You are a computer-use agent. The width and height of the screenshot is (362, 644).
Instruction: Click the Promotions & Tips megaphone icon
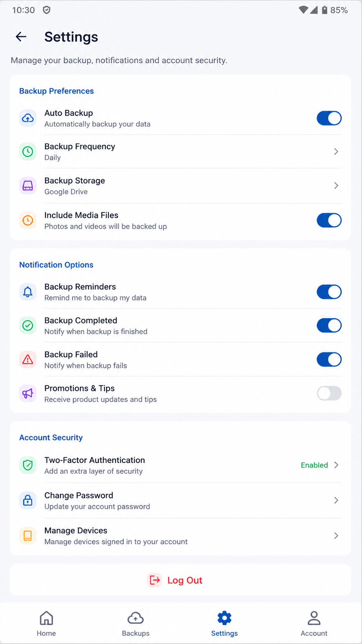[28, 394]
